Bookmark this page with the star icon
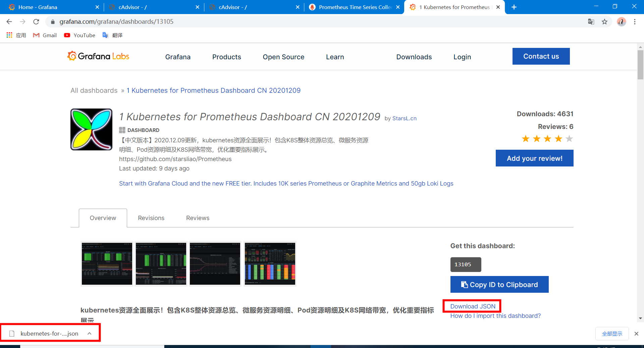 (x=604, y=22)
